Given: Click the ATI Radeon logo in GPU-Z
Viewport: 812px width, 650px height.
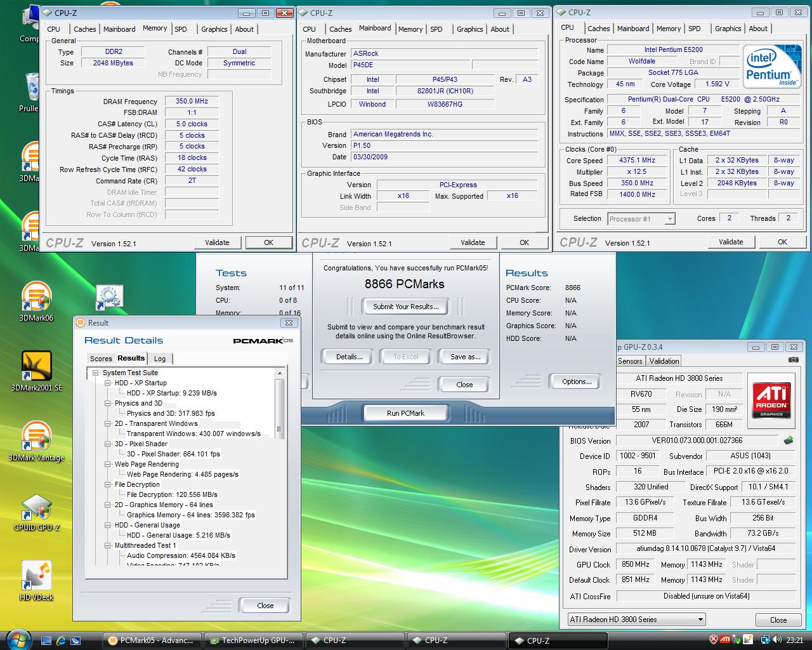Looking at the screenshot, I should tap(771, 400).
